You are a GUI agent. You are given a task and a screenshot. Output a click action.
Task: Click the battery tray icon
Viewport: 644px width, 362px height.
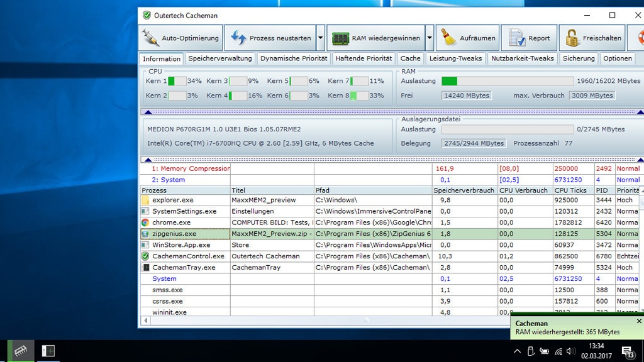(x=544, y=351)
